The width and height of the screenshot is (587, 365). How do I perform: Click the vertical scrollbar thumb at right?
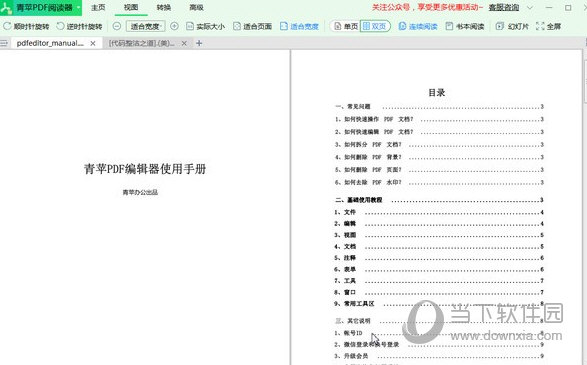point(585,80)
